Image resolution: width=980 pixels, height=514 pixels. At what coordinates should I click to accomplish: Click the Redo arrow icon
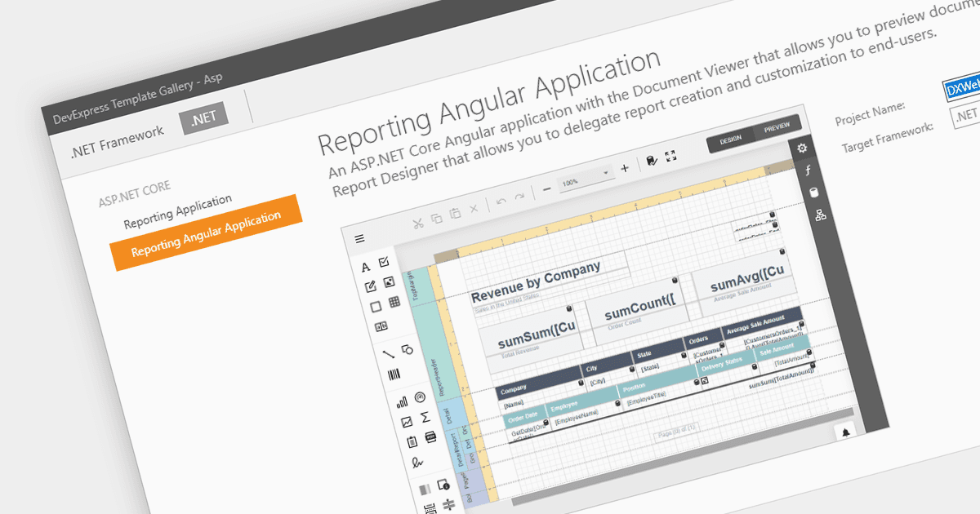[519, 196]
